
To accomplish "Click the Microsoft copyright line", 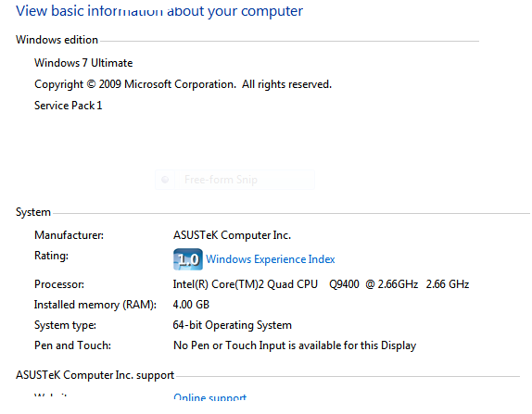I will coord(183,84).
